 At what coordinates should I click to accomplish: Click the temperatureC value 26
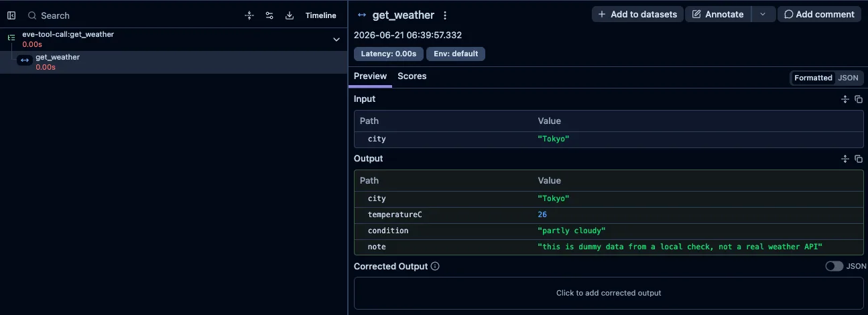tap(542, 214)
